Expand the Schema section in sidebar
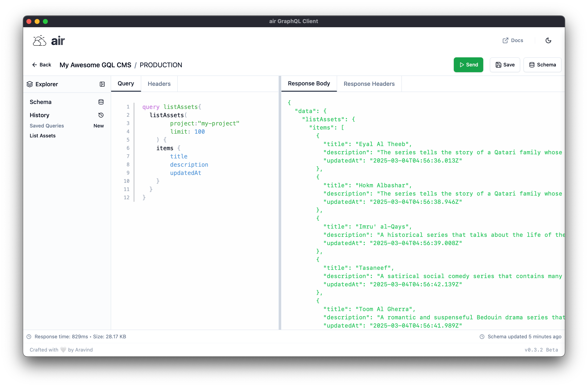Screen dimensions: 588x387 coord(41,102)
